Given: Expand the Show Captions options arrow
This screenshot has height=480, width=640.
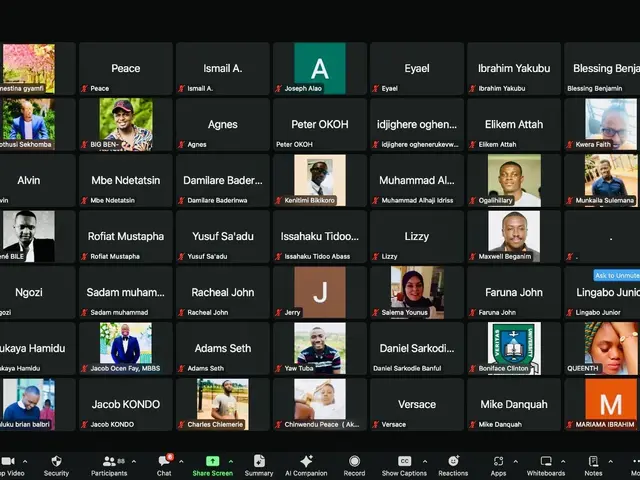Looking at the screenshot, I should pyautogui.click(x=425, y=462).
